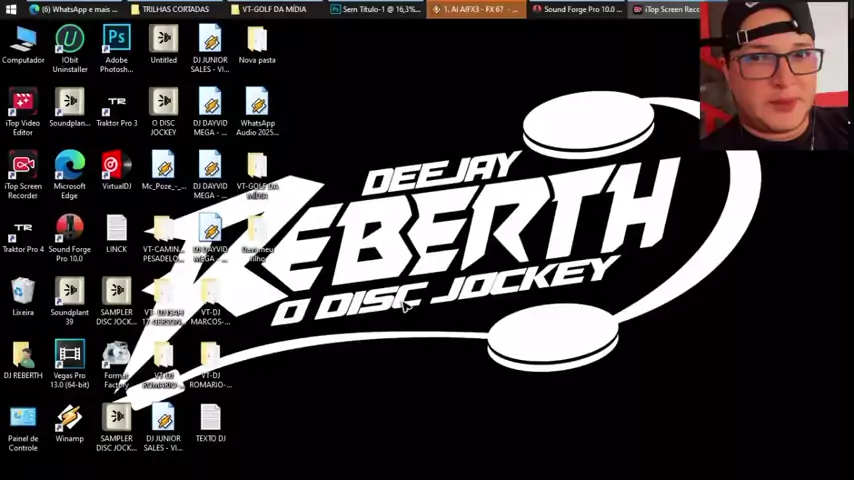The width and height of the screenshot is (854, 480).
Task: Select the TEXTO DJ text file
Action: 210,418
